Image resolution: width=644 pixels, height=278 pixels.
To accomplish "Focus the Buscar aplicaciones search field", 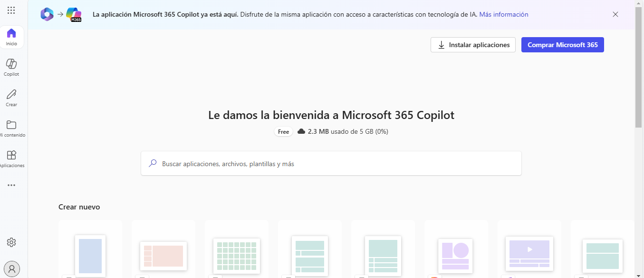I will 331,163.
